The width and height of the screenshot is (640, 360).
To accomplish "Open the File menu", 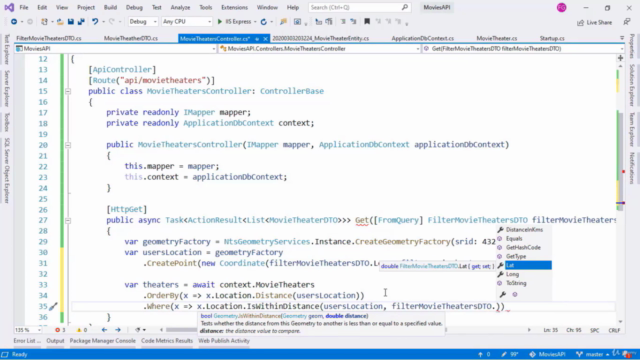I will (x=24, y=7).
